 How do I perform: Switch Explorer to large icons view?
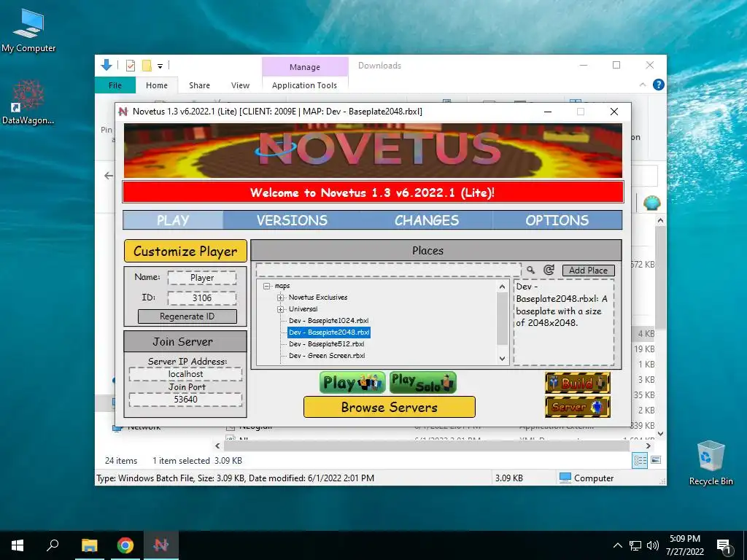656,460
